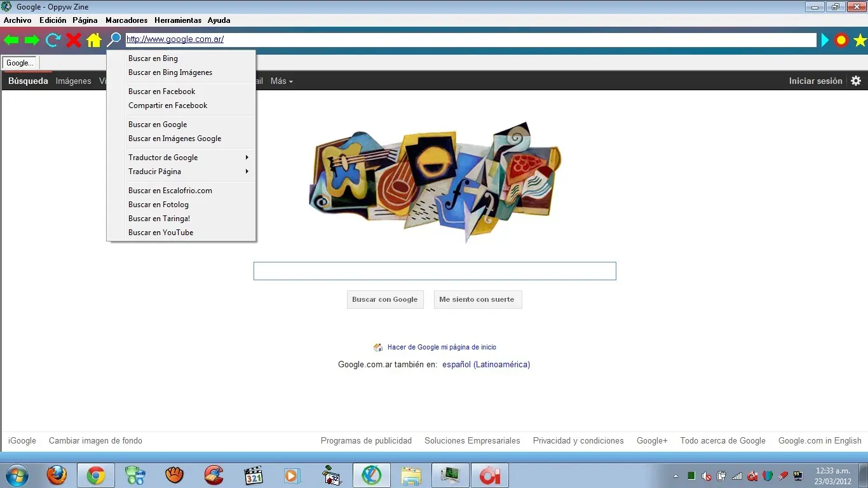Viewport: 868px width, 488px height.
Task: Click Me siento con suerte button
Action: click(x=477, y=299)
